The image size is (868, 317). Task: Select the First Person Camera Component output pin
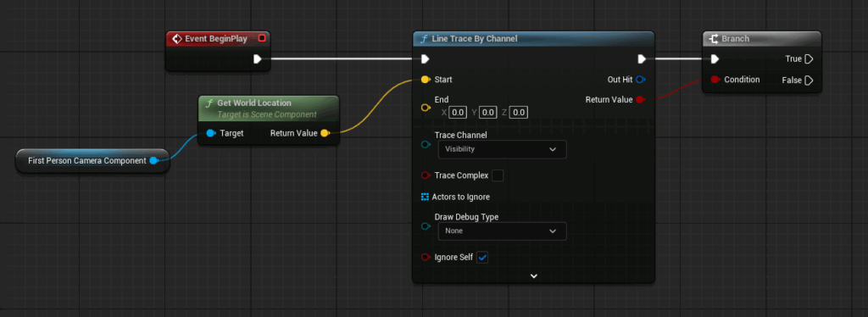(154, 160)
